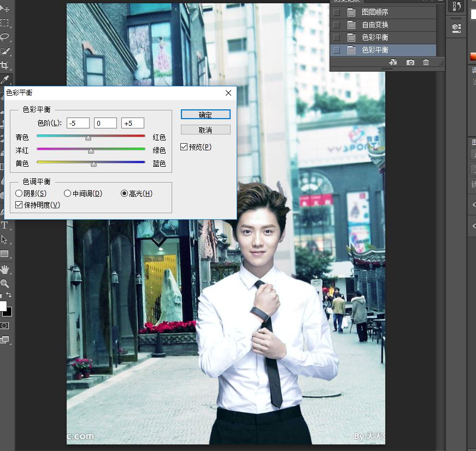Select the 图层顺序 history state
This screenshot has height=451, width=476.
(x=383, y=12)
